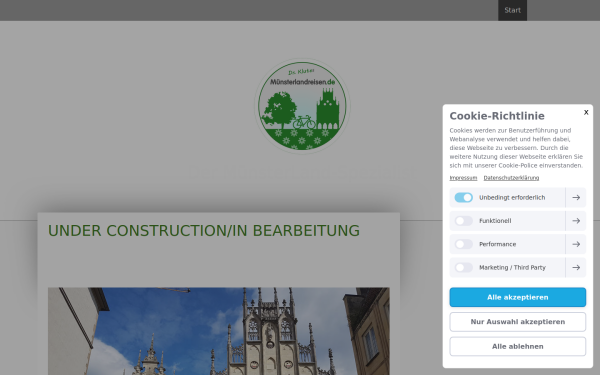The height and width of the screenshot is (375, 600).
Task: Enable the Performance cookies switch
Action: pos(463,244)
